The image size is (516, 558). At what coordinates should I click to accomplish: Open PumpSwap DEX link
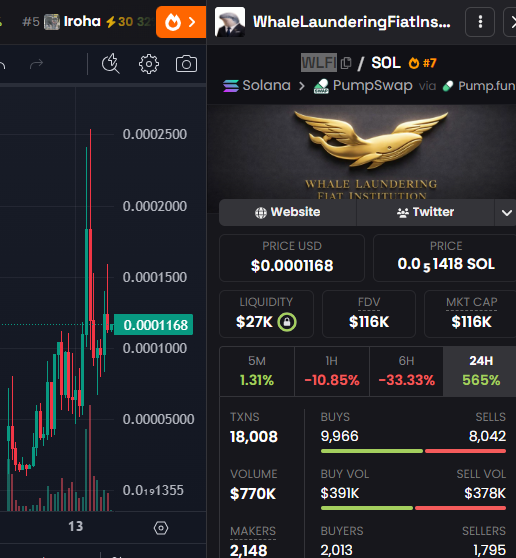363,86
